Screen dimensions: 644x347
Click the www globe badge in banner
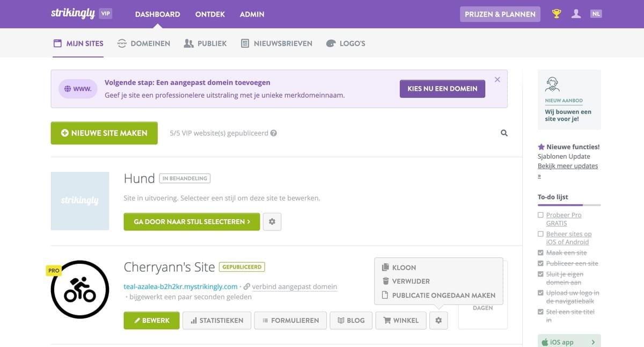[78, 89]
